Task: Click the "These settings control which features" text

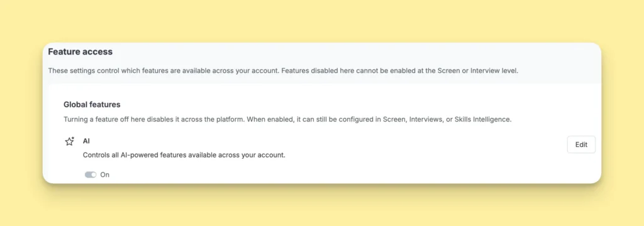Action: (284, 70)
